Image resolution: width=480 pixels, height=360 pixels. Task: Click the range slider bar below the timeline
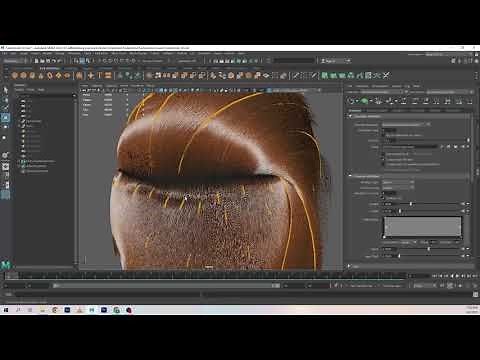point(166,286)
